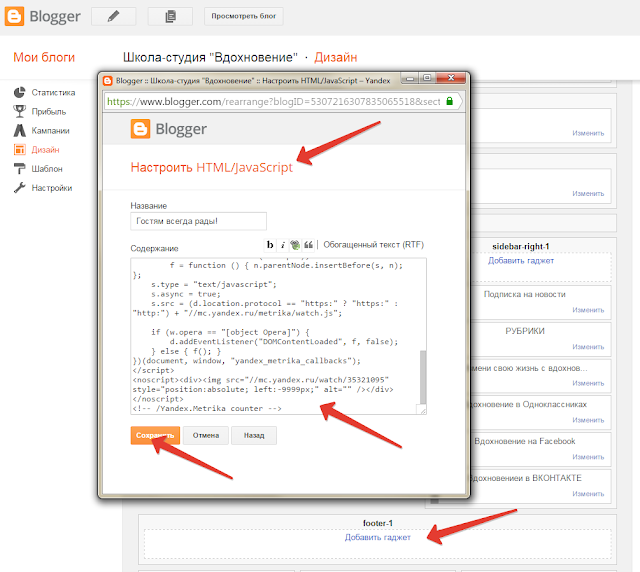Screen dimensions: 640x572
Task: Click Изменить under РУБРИКИ gadget
Action: [x=588, y=347]
